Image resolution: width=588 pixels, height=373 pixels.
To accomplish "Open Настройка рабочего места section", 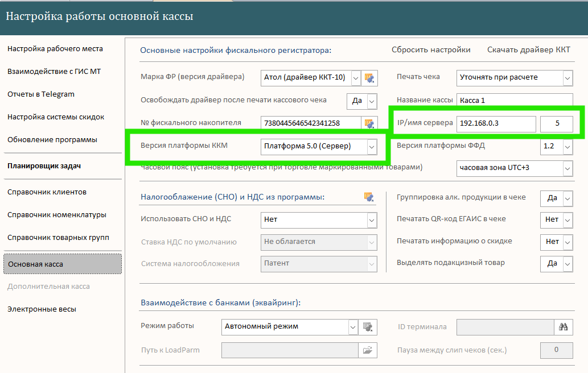I will tap(55, 49).
